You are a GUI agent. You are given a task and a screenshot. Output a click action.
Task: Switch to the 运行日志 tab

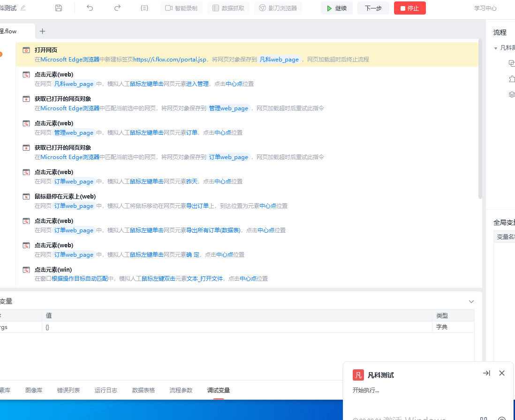(x=106, y=390)
